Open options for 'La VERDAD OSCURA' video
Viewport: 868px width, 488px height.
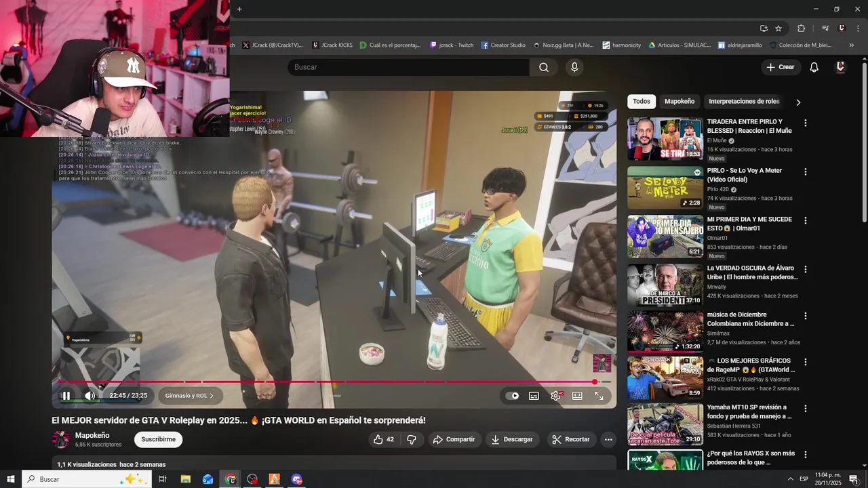[x=806, y=270]
